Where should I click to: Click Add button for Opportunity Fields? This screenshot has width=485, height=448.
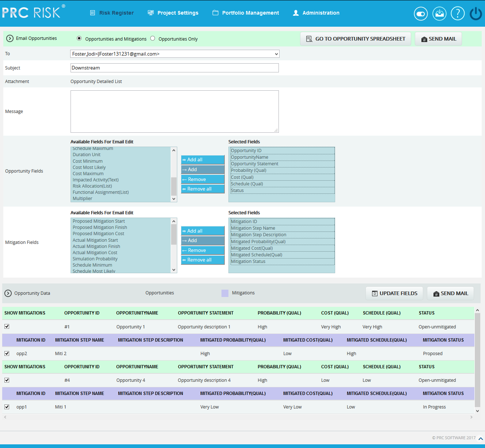coord(203,170)
